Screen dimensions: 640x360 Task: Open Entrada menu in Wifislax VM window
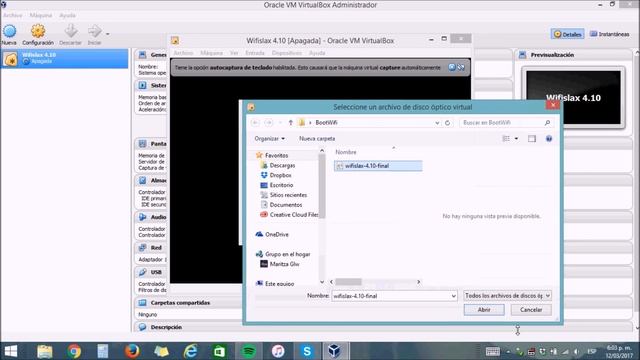[x=255, y=53]
